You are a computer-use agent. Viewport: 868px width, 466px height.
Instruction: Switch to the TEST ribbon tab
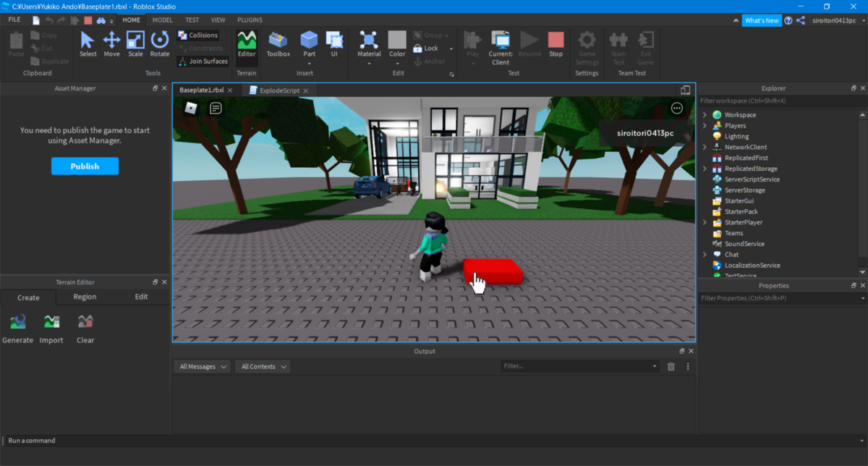pos(192,20)
